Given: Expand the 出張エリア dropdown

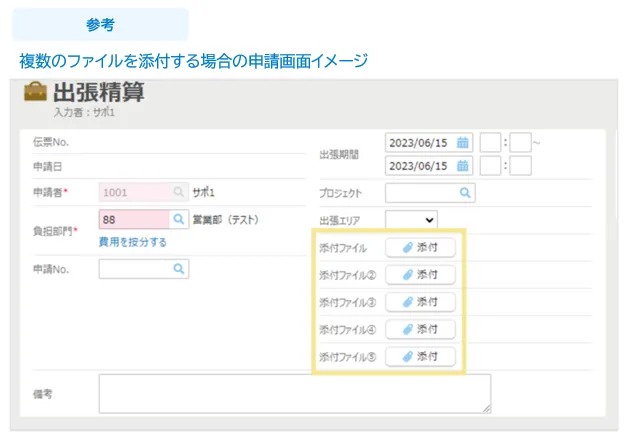Looking at the screenshot, I should pyautogui.click(x=411, y=219).
